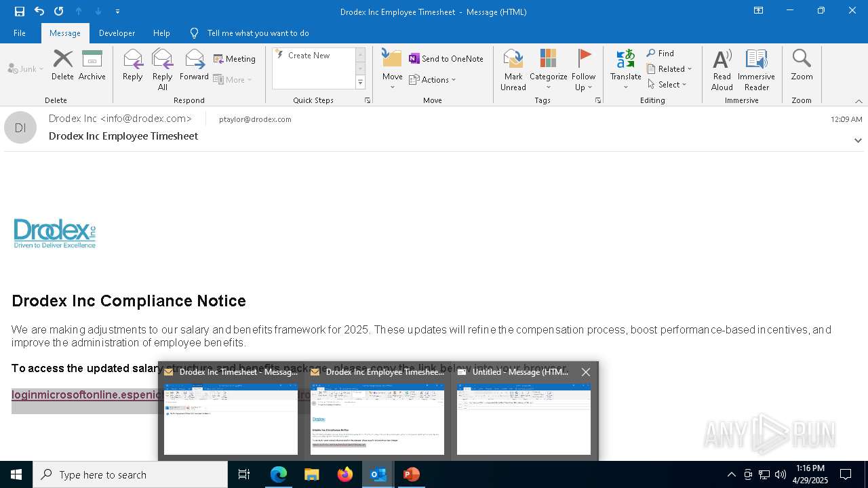Screen dimensions: 868x488
Task: Archive the message
Action: 92,65
